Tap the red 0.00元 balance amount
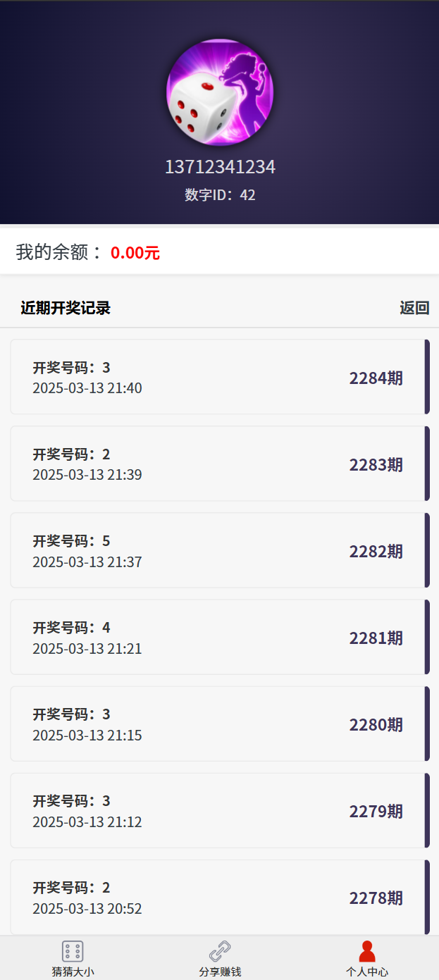439x980 pixels. (x=135, y=253)
